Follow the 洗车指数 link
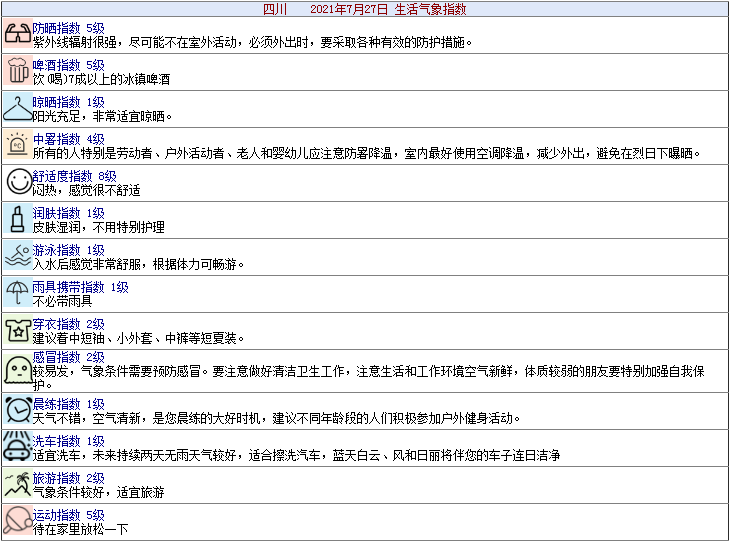 pyautogui.click(x=57, y=441)
